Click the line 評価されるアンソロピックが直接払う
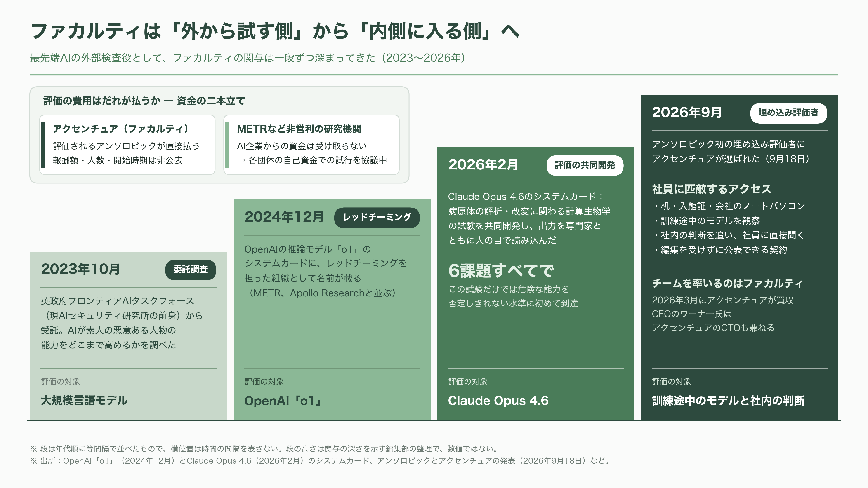Image resolution: width=868 pixels, height=488 pixels. click(x=126, y=146)
